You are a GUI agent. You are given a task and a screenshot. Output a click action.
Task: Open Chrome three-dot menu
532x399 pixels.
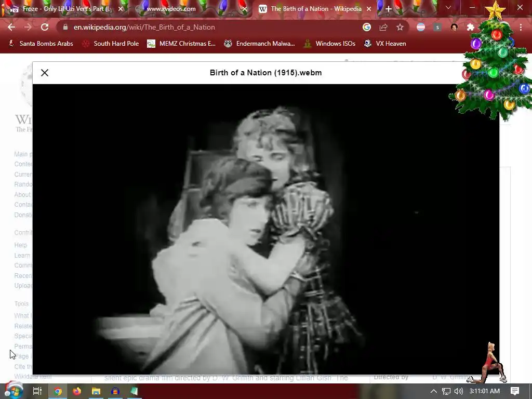521,27
